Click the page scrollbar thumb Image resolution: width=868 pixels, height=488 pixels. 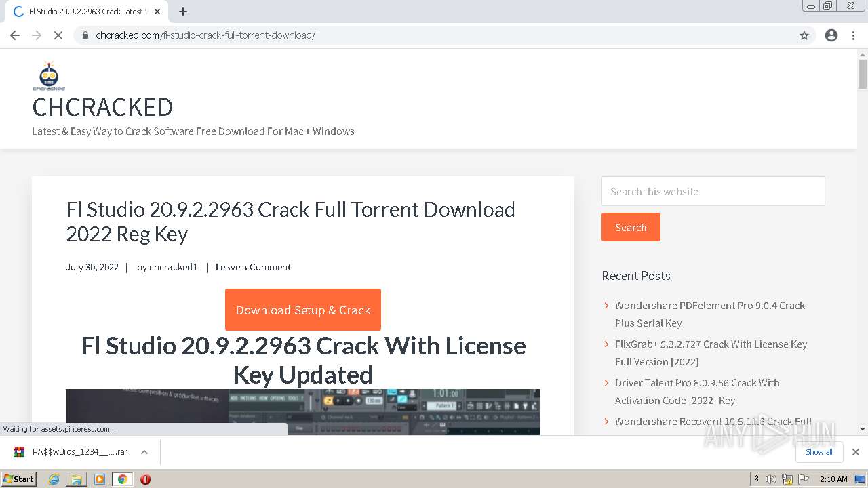point(862,73)
